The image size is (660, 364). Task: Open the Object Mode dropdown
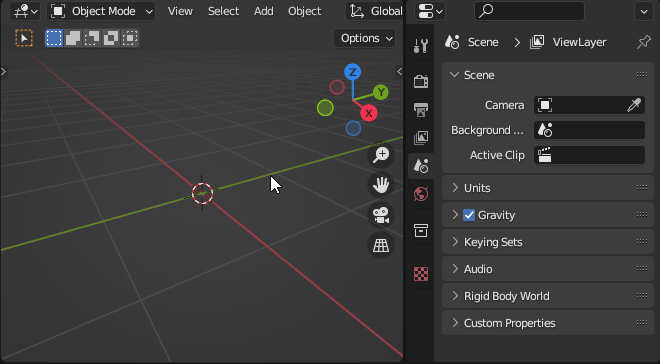[x=101, y=11]
